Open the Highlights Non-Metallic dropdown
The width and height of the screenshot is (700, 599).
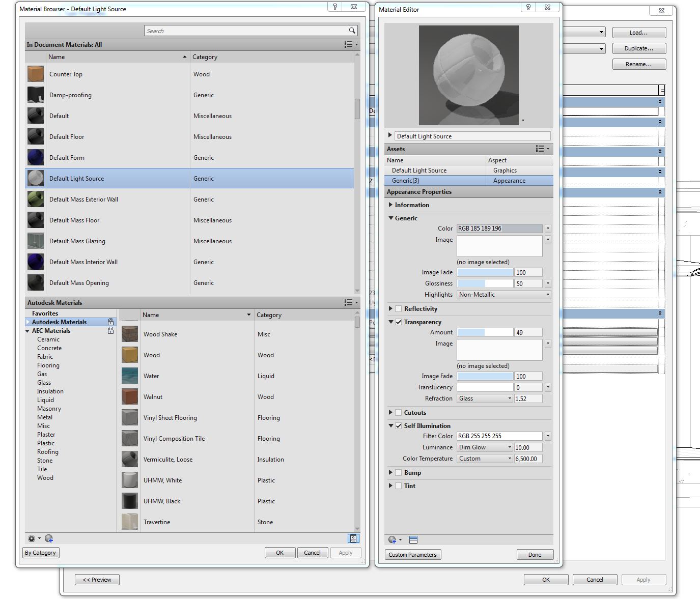click(x=504, y=295)
